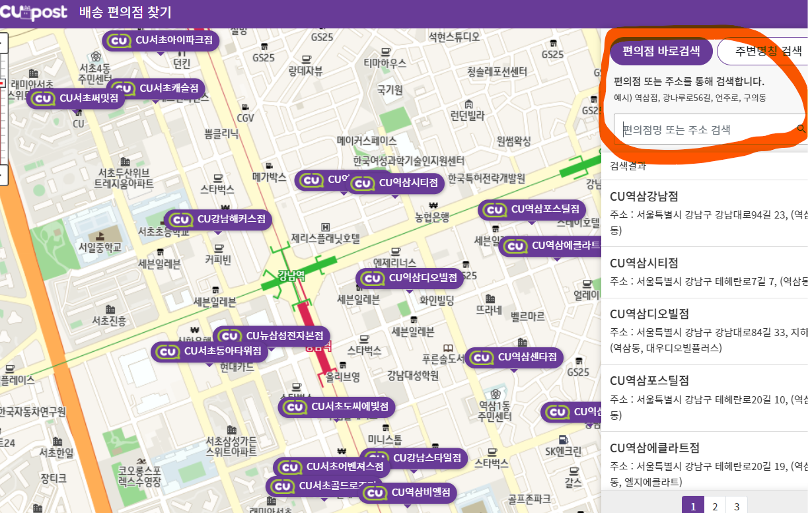Viewport: 812px width, 513px height.
Task: Click the search magnifier icon
Action: click(800, 129)
